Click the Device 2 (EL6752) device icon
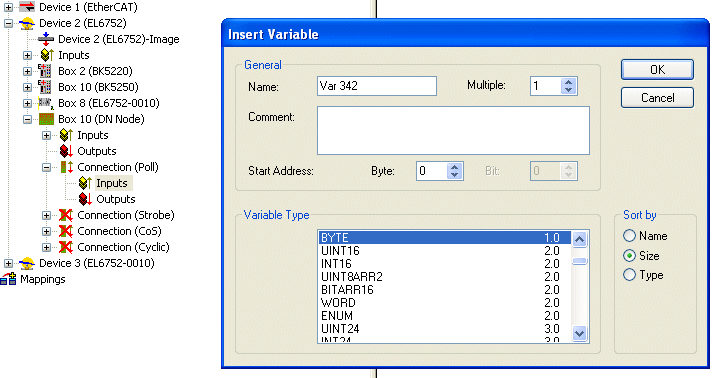Screen dimensions: 721x378 pos(27,23)
